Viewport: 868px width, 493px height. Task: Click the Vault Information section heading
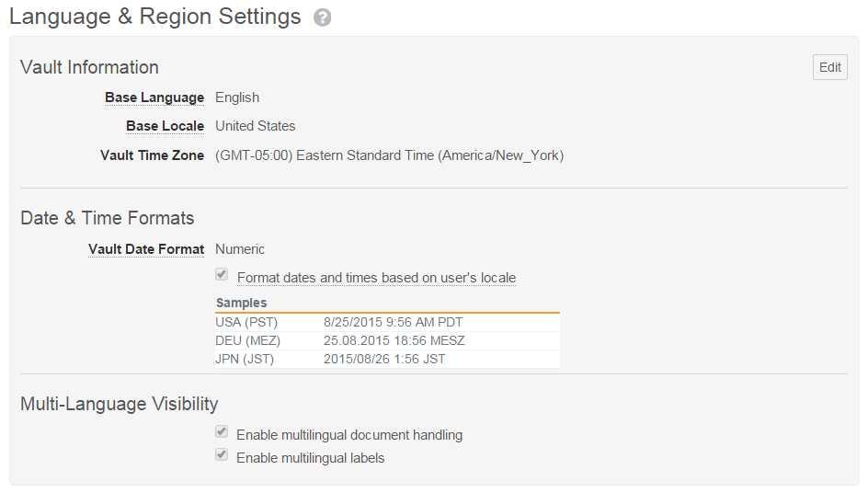[x=89, y=67]
